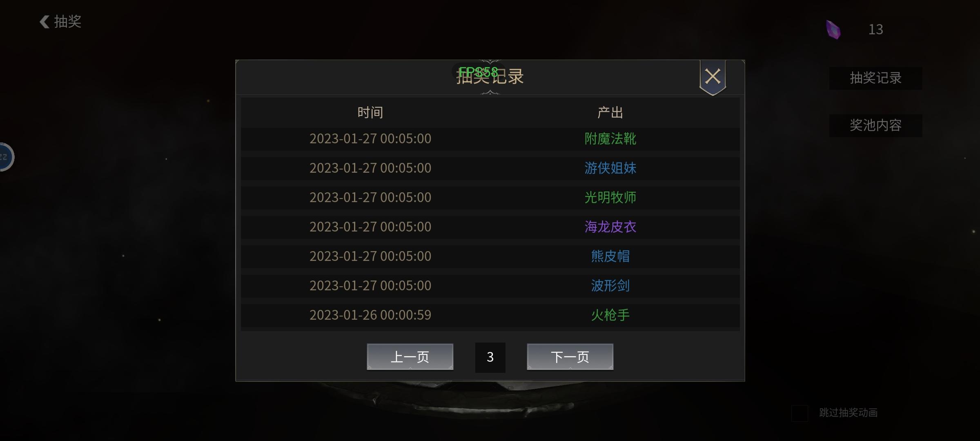Select the 火枪手 reward entry

[x=610, y=315]
